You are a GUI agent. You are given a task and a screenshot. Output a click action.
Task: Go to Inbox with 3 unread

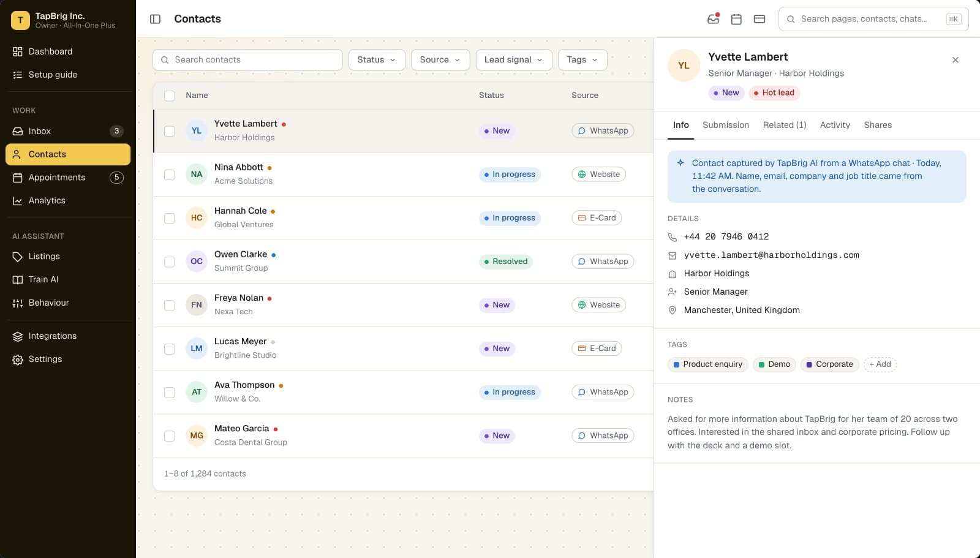[68, 131]
